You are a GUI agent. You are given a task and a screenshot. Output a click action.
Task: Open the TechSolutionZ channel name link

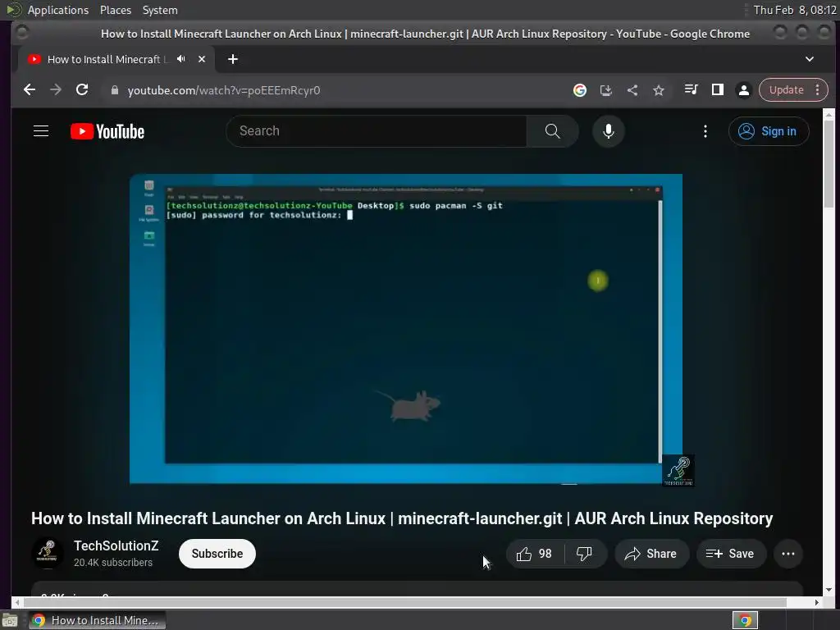(116, 546)
